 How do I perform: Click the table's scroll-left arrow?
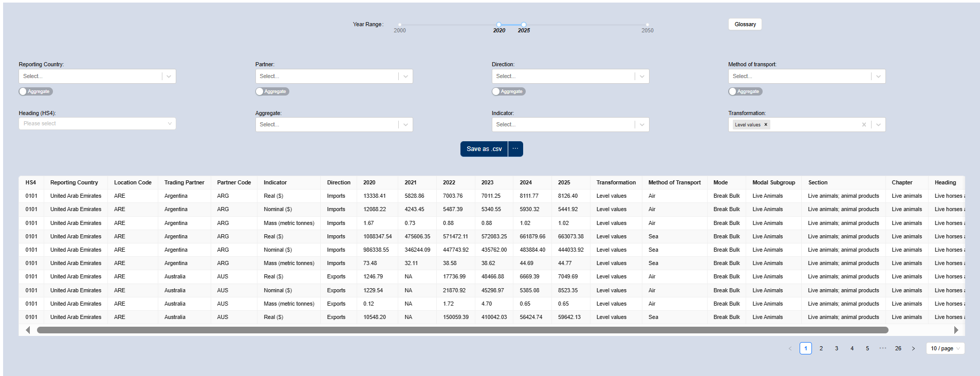(x=28, y=330)
